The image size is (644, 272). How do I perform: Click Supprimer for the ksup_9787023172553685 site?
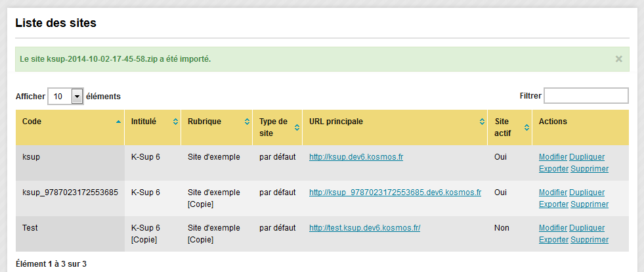[x=590, y=204]
